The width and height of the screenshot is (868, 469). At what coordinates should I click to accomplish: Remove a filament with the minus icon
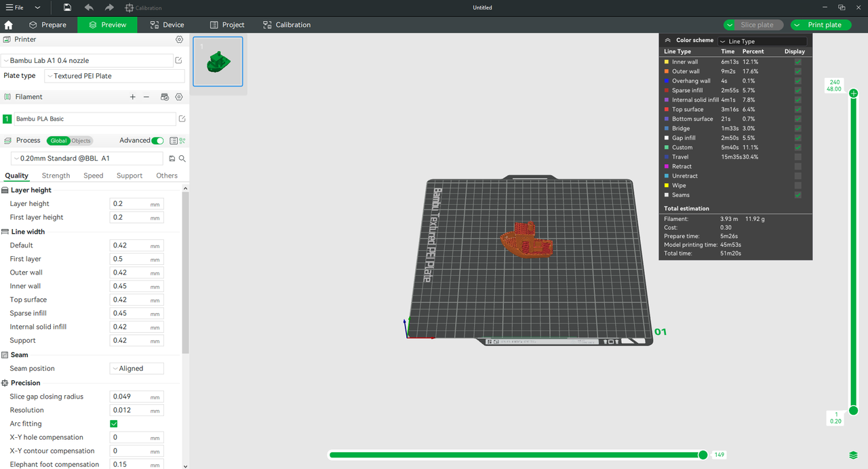tap(146, 97)
